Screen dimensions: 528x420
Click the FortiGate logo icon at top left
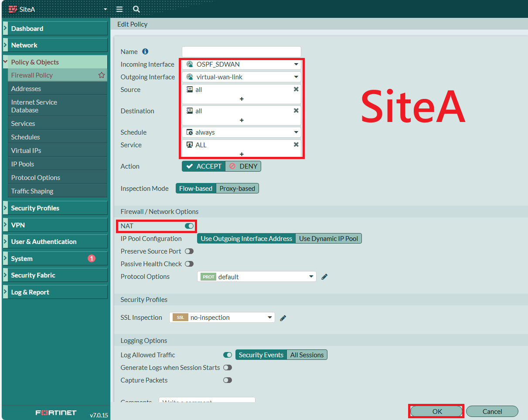[13, 9]
